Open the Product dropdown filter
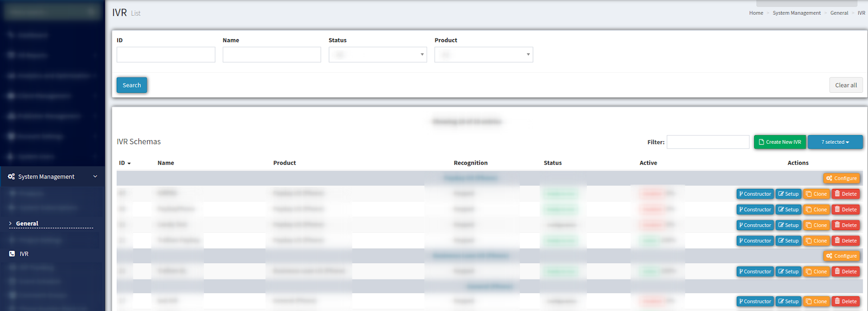The height and width of the screenshot is (311, 868). 483,55
